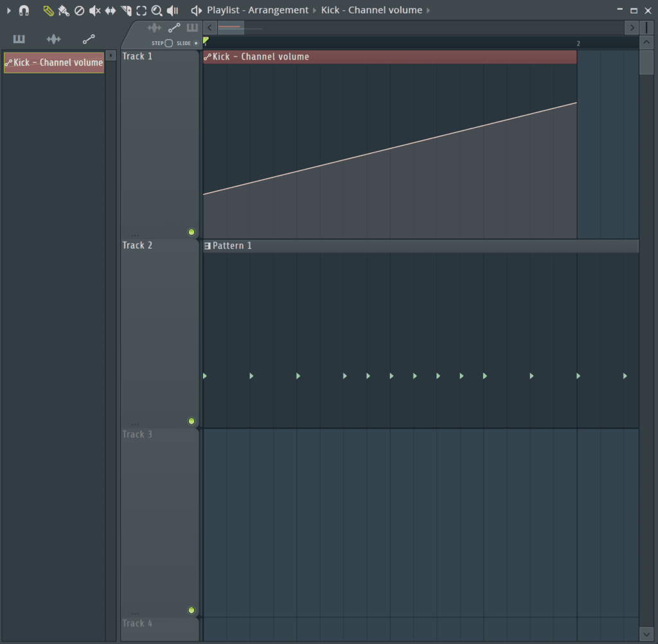Toggle the SLIDE mode

tap(196, 43)
